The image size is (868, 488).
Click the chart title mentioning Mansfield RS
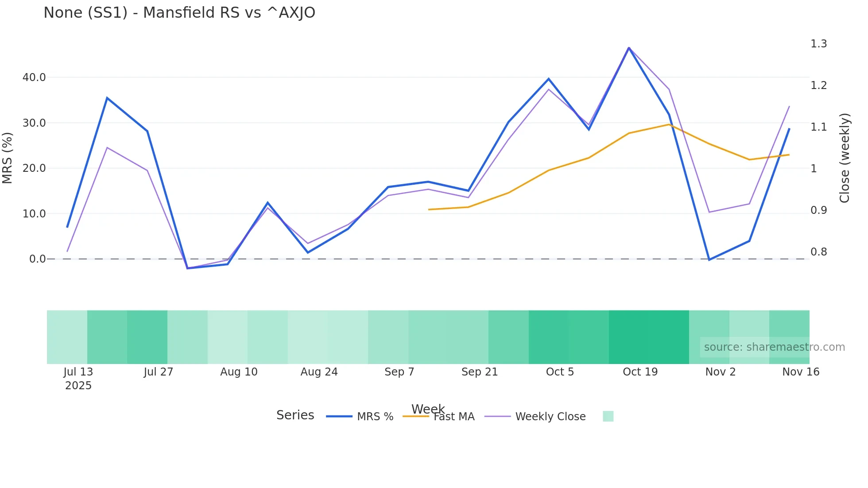point(179,13)
